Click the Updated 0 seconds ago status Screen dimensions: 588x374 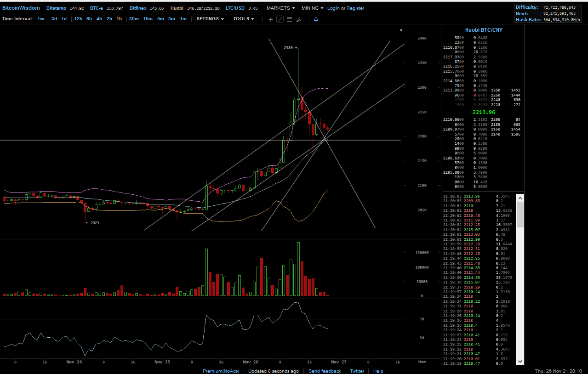pyautogui.click(x=274, y=371)
